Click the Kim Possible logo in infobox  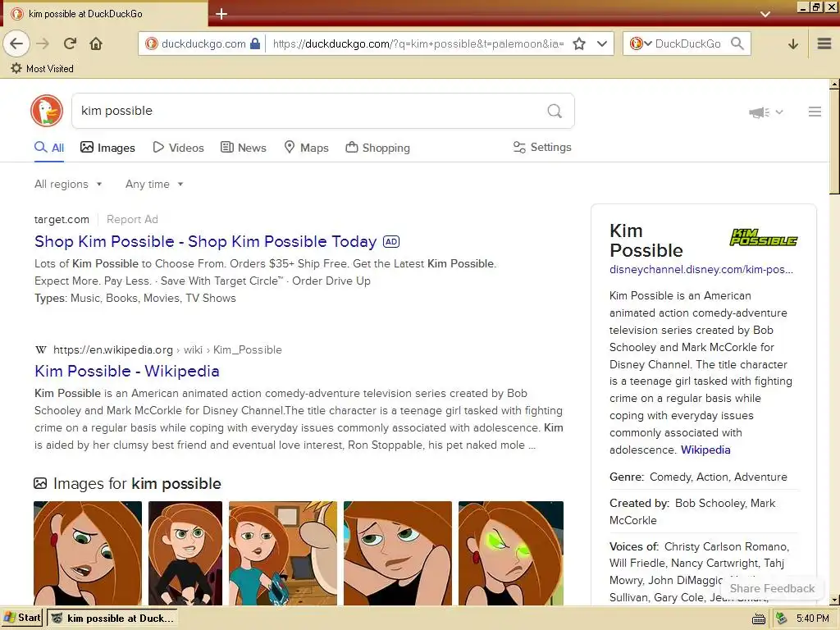coord(764,237)
